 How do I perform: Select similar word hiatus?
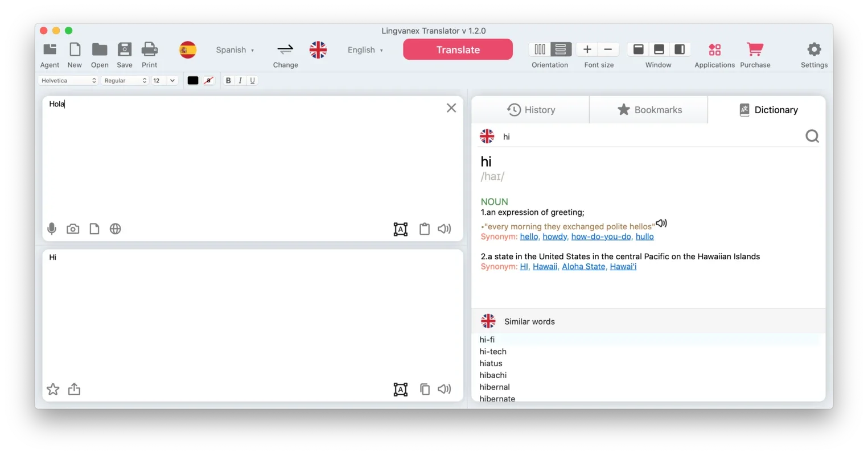491,363
